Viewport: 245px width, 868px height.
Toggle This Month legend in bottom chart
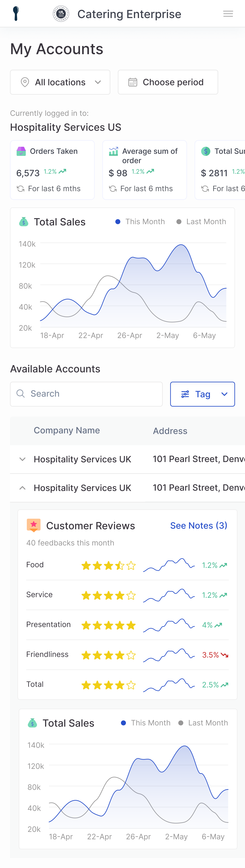click(x=146, y=723)
